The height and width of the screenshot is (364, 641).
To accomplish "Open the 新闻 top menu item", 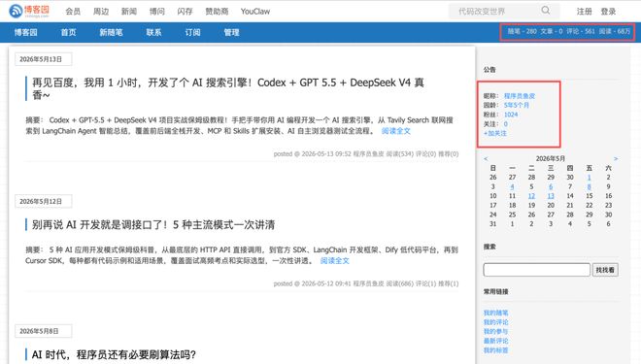I will pos(129,12).
